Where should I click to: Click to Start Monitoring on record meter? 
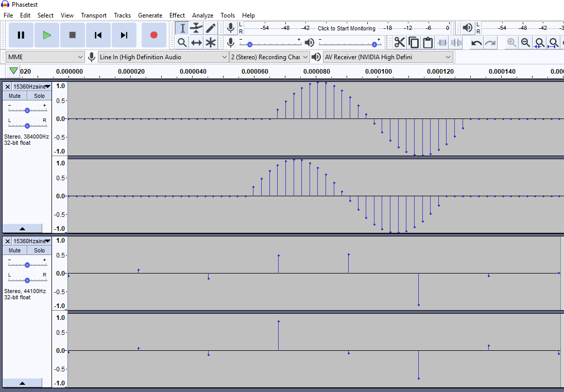coord(346,28)
